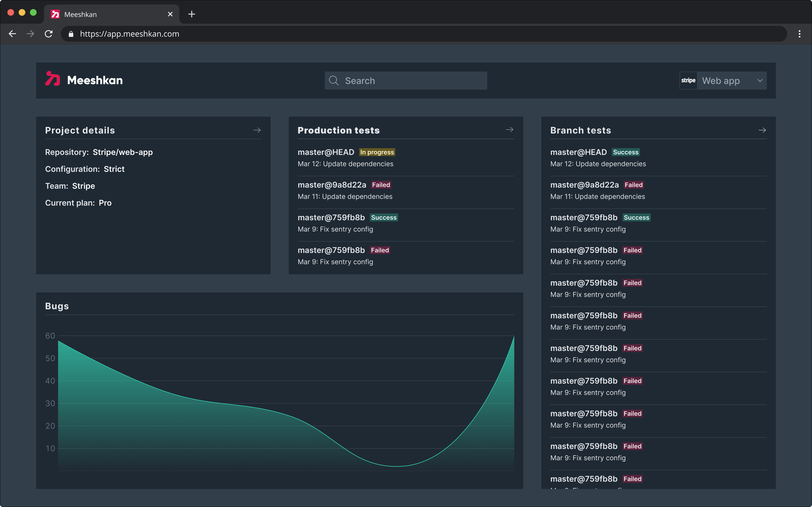812x507 pixels.
Task: Open Production tests via its arrow icon
Action: (509, 130)
